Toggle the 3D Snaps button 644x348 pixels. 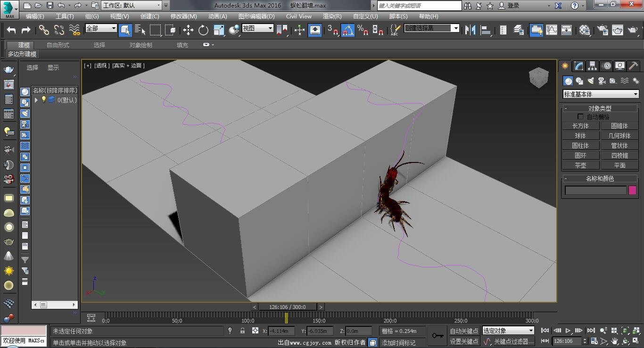[x=333, y=30]
